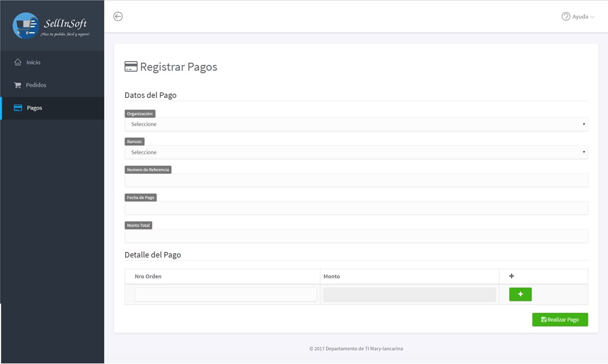Click the SellInSoft shopping cart logo
Viewport: 608px width, 364px height.
coord(25,25)
